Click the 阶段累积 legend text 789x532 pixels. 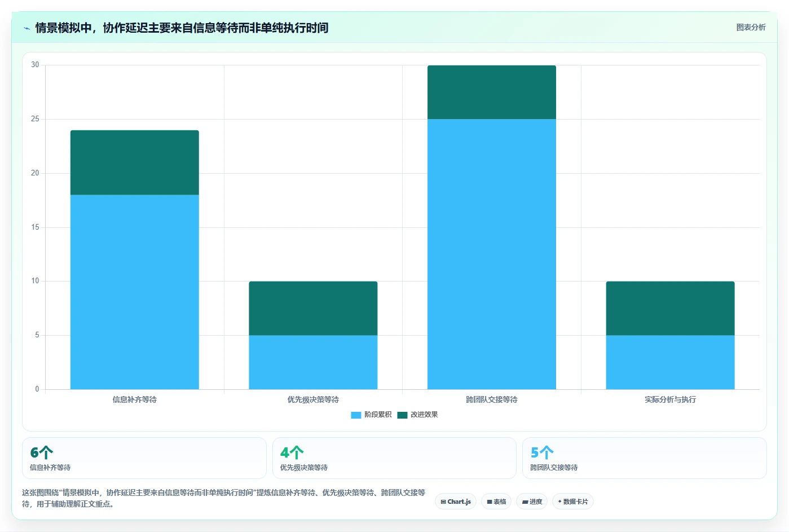coord(378,415)
